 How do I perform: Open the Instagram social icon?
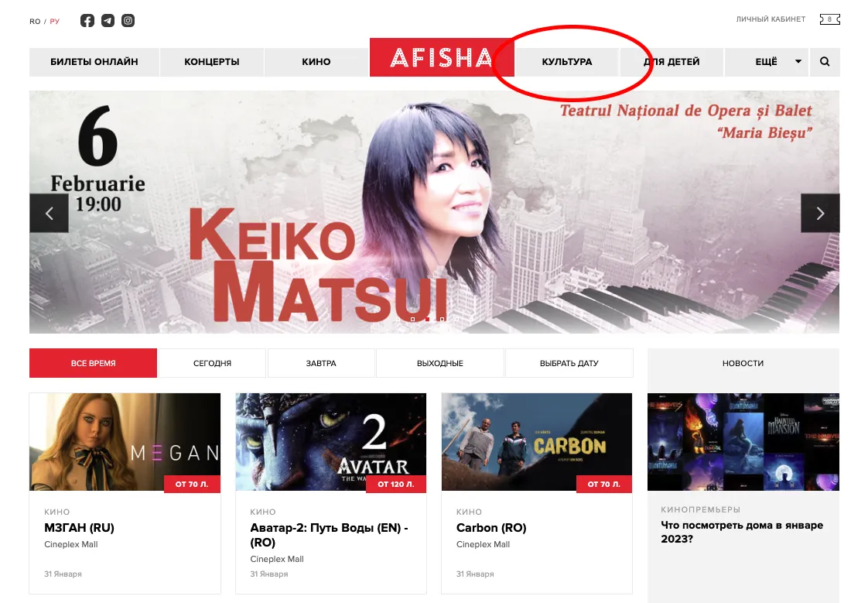[x=128, y=20]
